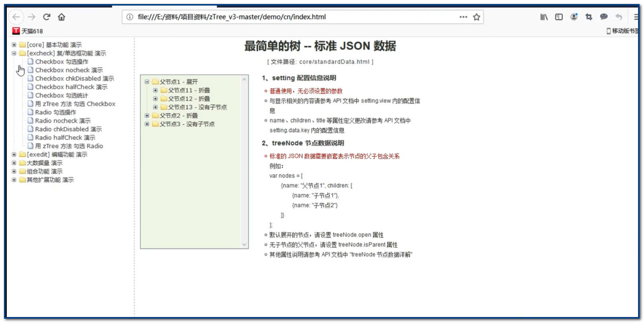This screenshot has width=644, height=323.
Task: Open the chat bubble toolbar icon
Action: [x=604, y=17]
